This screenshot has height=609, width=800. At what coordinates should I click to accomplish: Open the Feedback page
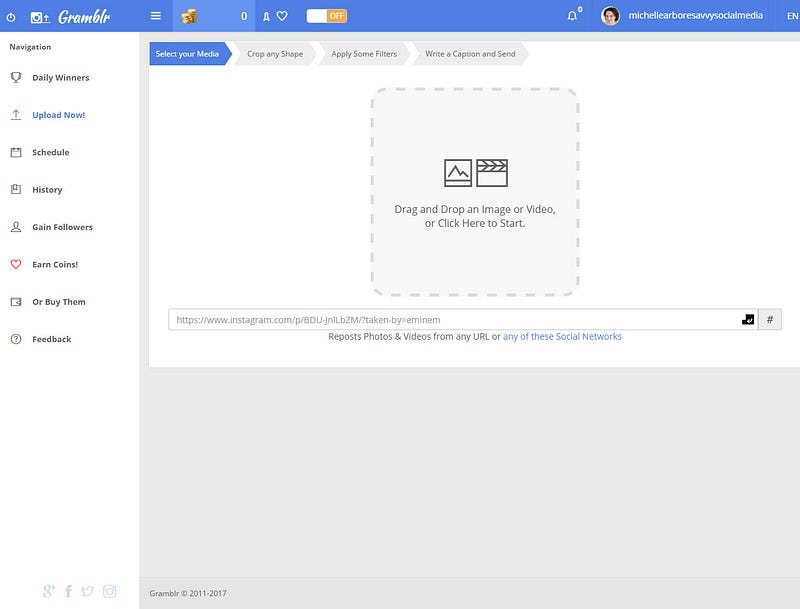click(52, 339)
